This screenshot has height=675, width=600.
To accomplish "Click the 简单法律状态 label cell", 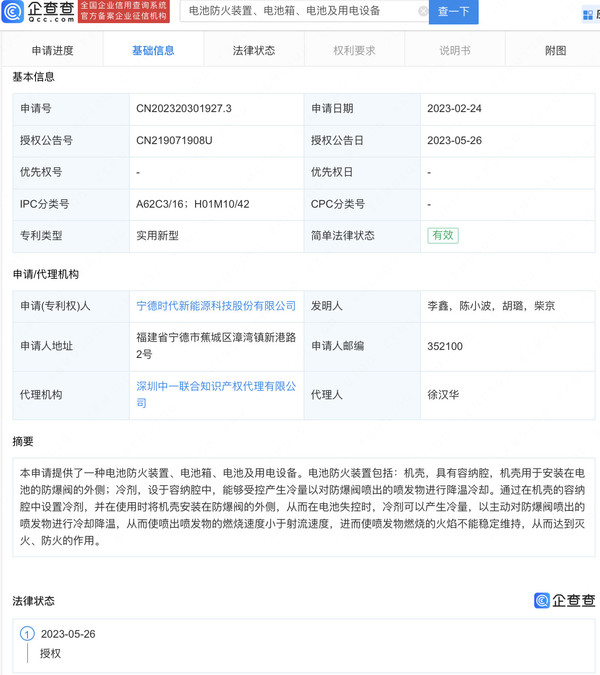I will point(362,235).
